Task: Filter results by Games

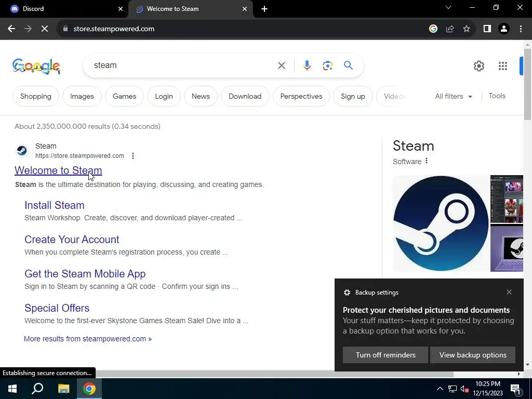Action: pos(124,96)
